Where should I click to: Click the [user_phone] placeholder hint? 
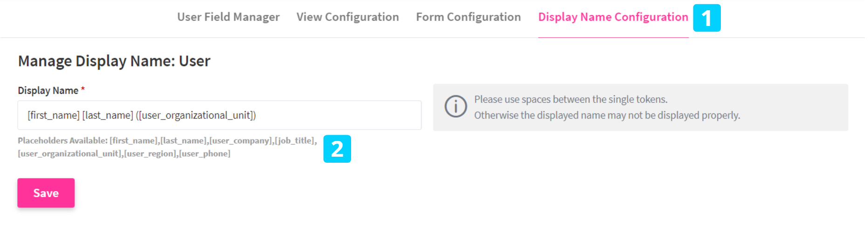point(205,153)
